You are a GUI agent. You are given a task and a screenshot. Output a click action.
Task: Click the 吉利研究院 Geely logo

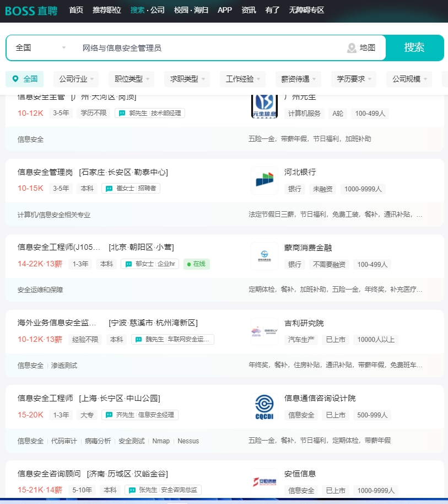[265, 331]
